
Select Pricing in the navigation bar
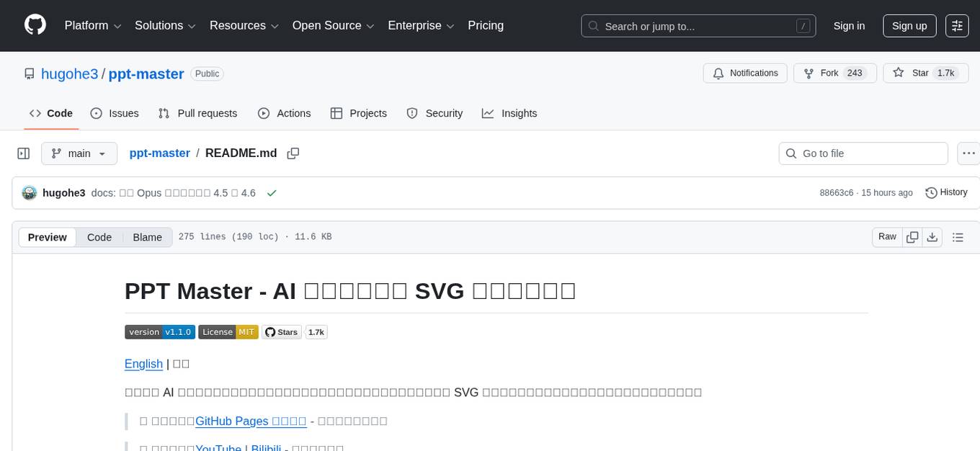click(486, 25)
